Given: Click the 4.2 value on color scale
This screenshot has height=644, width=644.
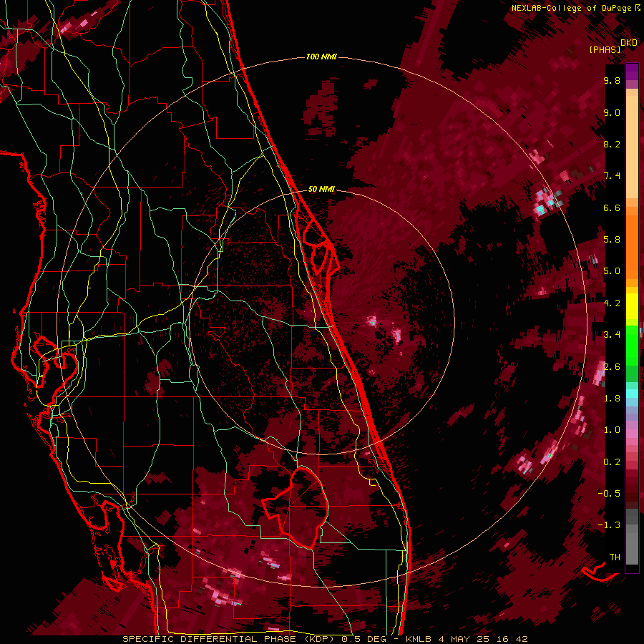Looking at the screenshot, I should click(612, 303).
